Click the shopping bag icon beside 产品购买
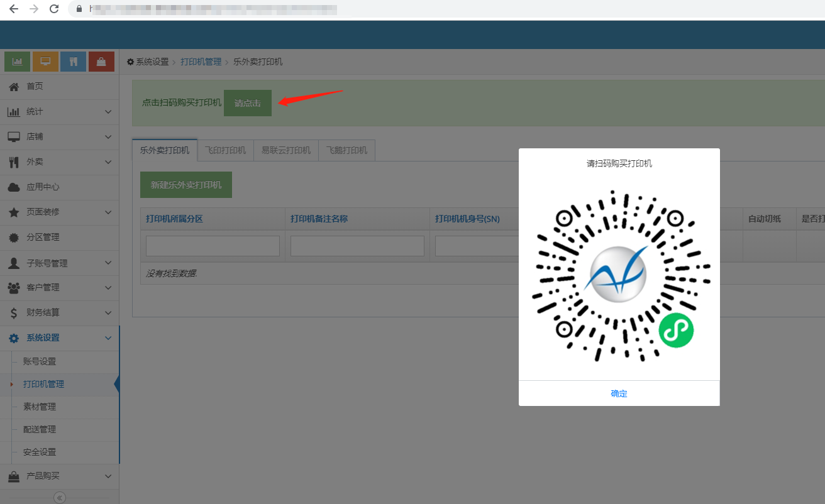825x504 pixels. pos(14,476)
